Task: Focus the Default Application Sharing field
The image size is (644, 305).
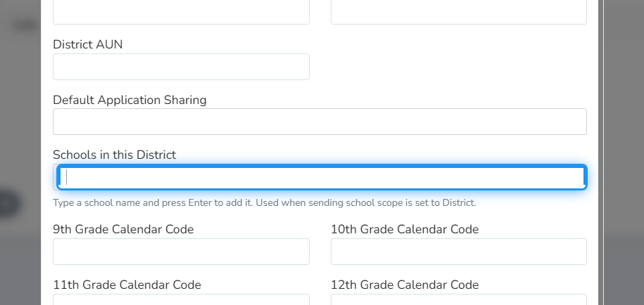Action: [x=320, y=122]
